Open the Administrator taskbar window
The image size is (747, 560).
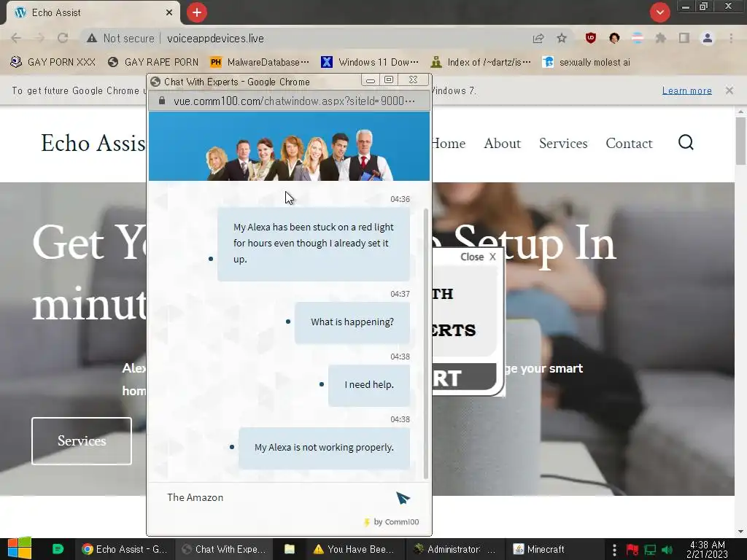point(455,549)
